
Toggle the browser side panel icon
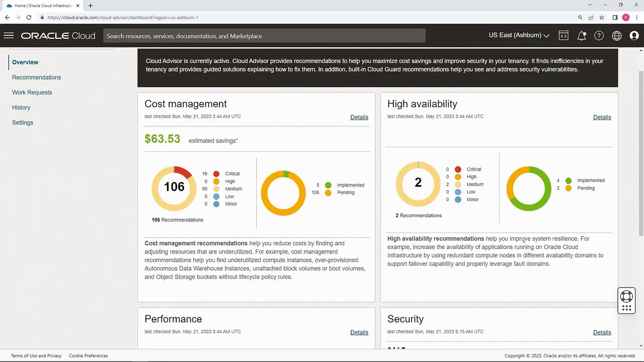[615, 17]
